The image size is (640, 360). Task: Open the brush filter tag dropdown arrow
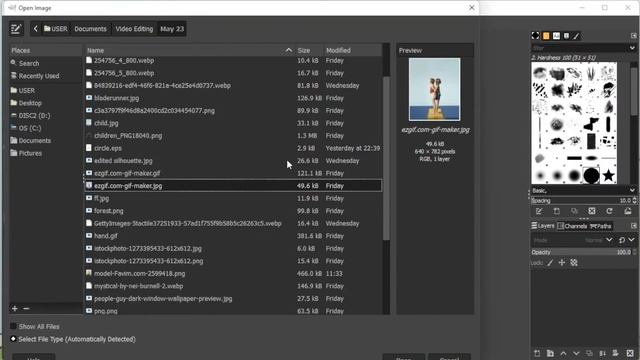pos(632,48)
